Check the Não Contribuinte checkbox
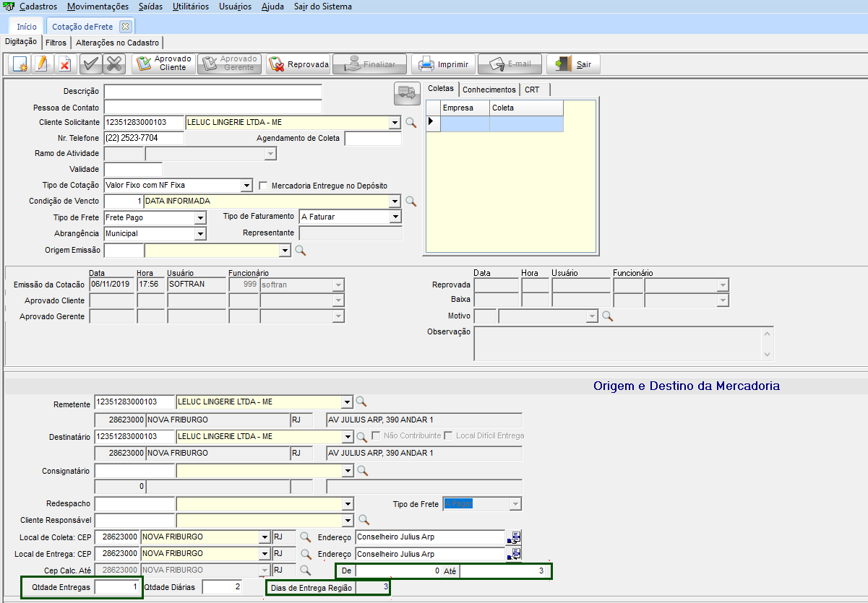This screenshot has width=868, height=603. tap(376, 436)
